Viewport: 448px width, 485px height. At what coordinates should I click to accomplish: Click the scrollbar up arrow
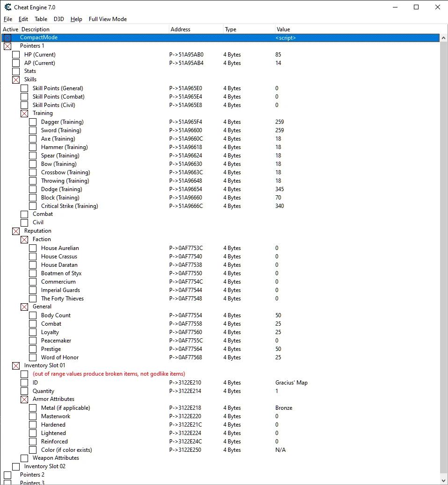click(x=443, y=38)
